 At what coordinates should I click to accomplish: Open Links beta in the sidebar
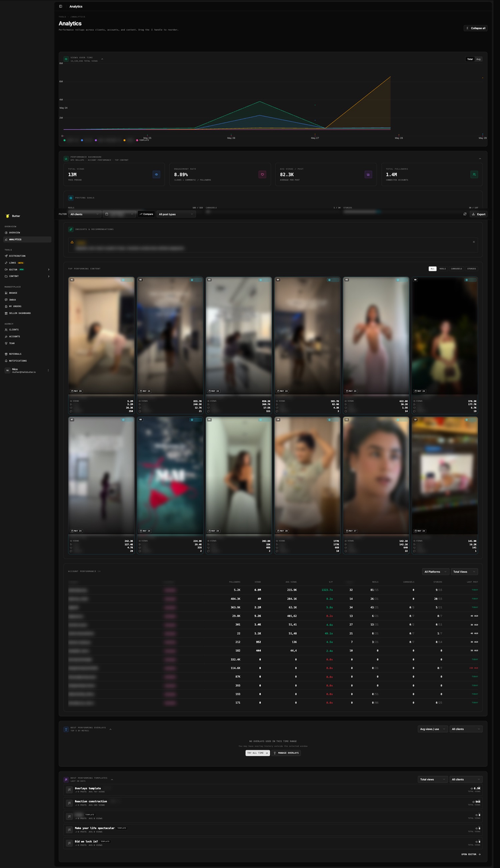coord(27,263)
